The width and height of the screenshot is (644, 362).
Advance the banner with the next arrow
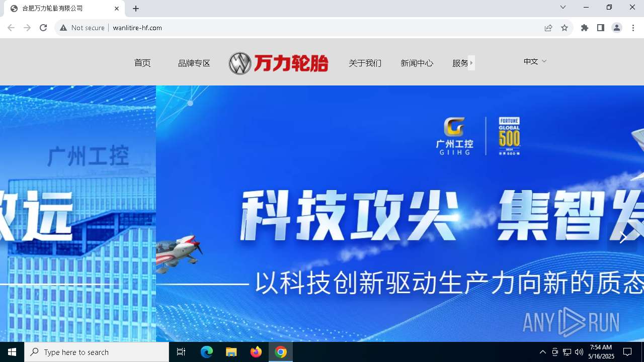[x=623, y=237]
